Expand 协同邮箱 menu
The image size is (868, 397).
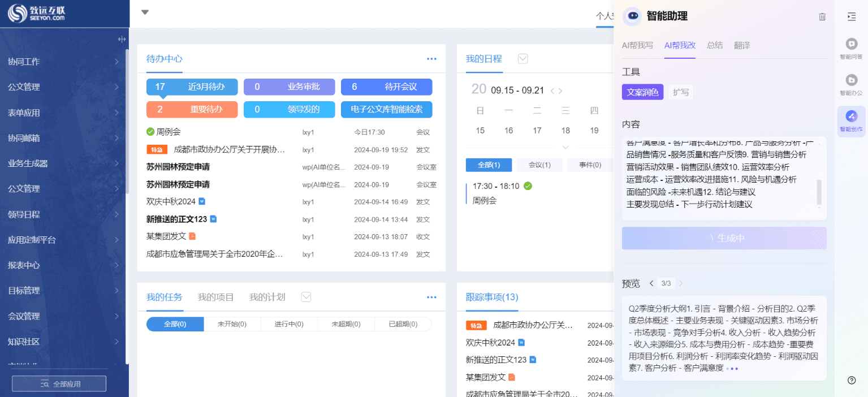[64, 138]
